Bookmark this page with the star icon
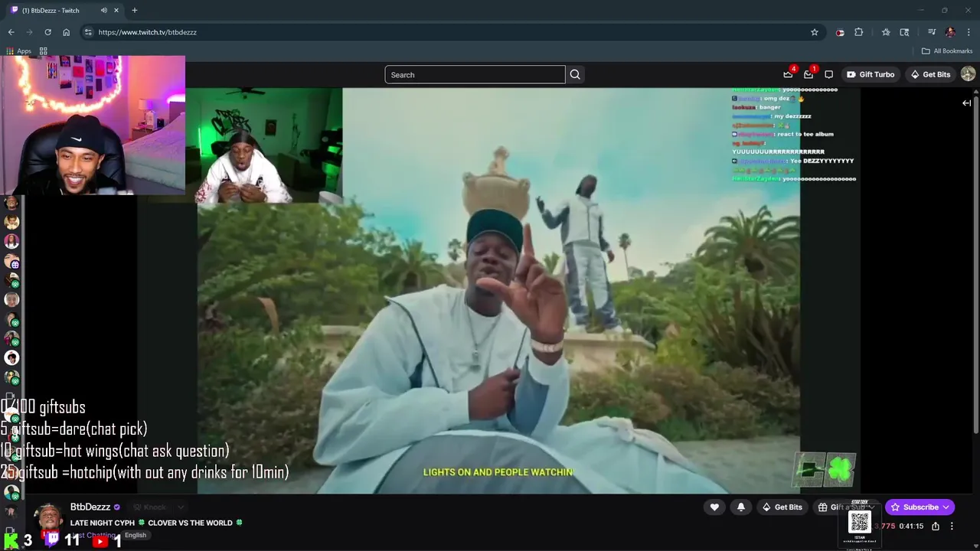980x551 pixels. [815, 32]
